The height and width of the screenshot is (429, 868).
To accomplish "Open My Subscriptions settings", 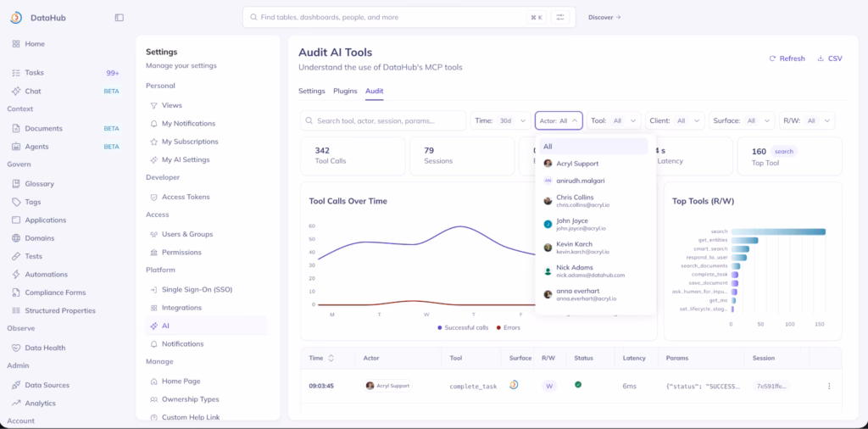I will [190, 142].
